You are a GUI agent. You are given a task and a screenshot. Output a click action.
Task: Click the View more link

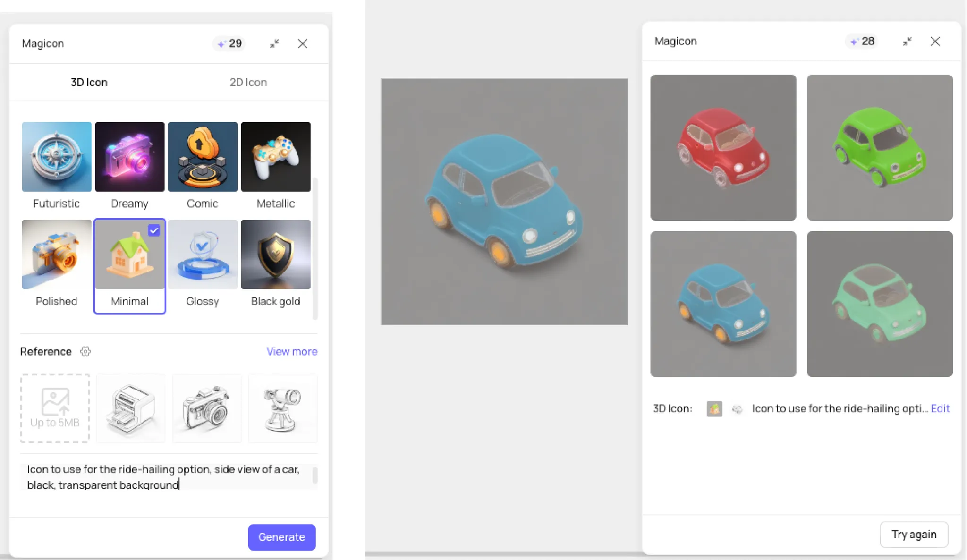tap(292, 351)
